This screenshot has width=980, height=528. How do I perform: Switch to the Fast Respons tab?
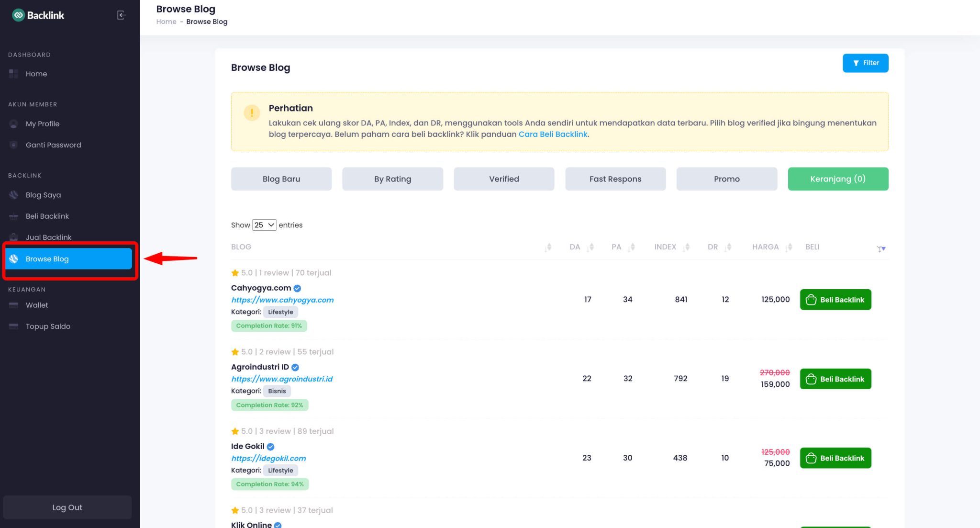point(615,179)
